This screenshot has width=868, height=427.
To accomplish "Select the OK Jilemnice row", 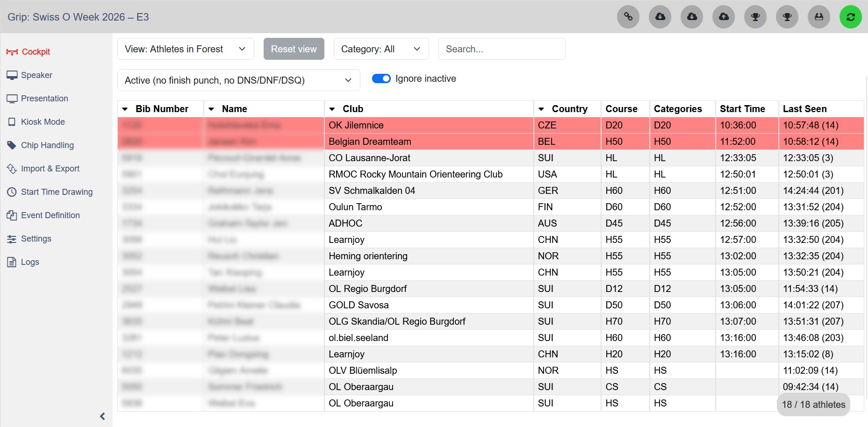I will (491, 125).
